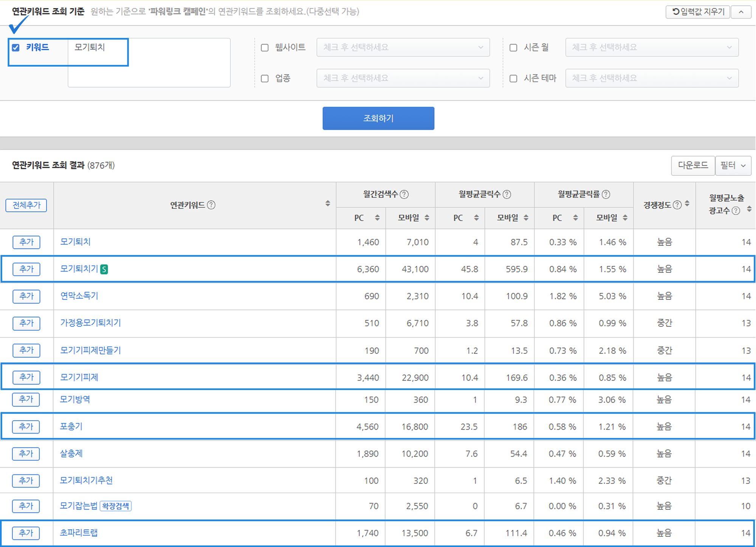This screenshot has height=547, width=756.
Task: Collapse the search criteria panel with the chevron
Action: point(741,12)
